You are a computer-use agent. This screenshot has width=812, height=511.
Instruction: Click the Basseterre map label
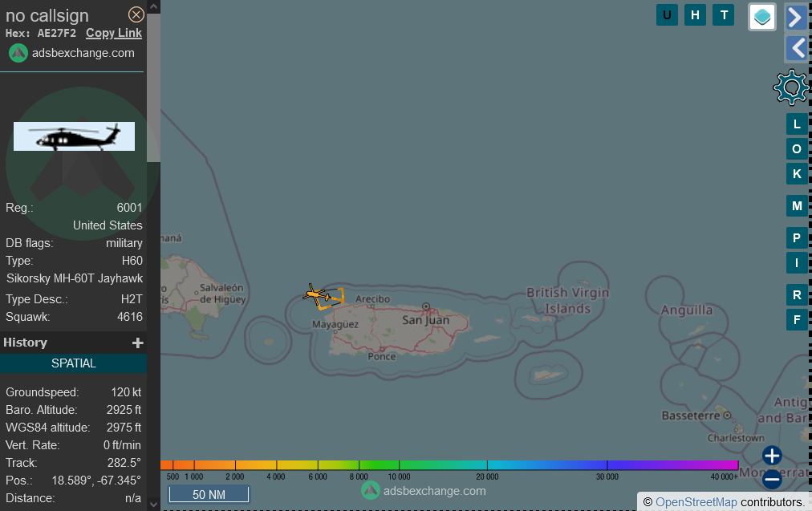tap(691, 416)
